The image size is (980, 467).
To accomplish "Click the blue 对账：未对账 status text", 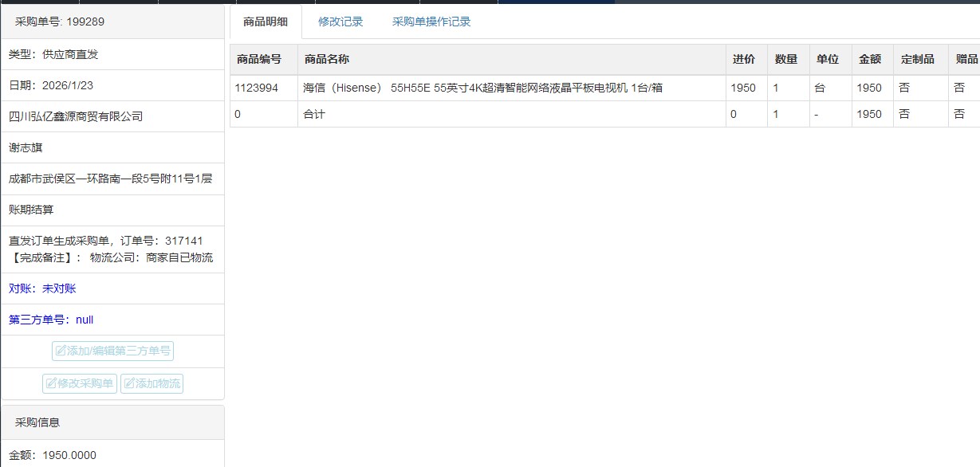I will [42, 288].
